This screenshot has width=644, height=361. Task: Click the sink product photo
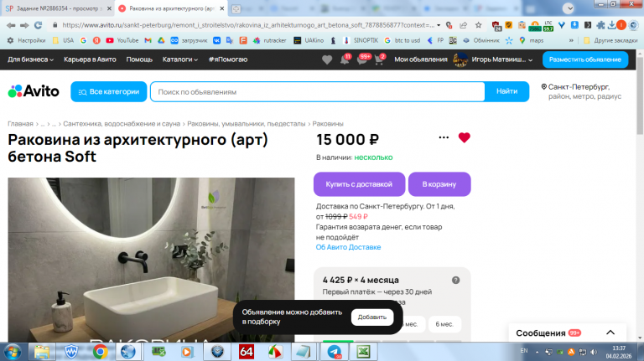point(151,260)
